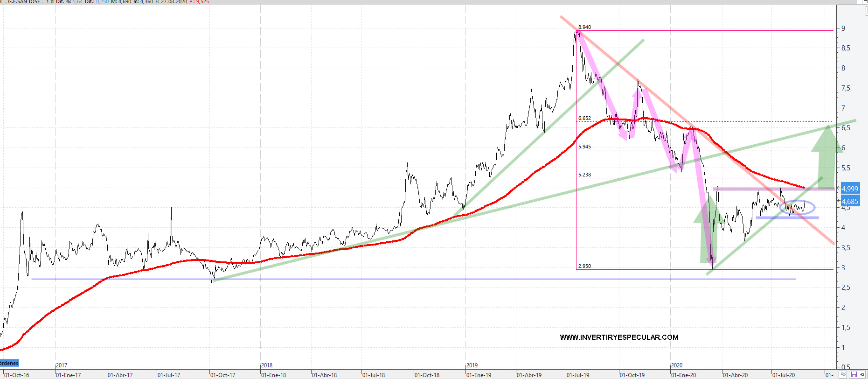Select the 5.238 Fibonacci level label

pyautogui.click(x=584, y=175)
